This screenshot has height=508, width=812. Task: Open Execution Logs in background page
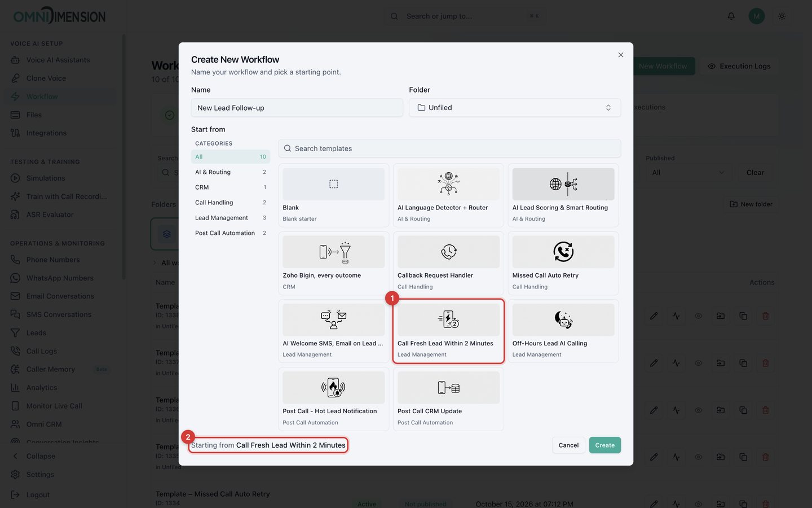point(739,66)
